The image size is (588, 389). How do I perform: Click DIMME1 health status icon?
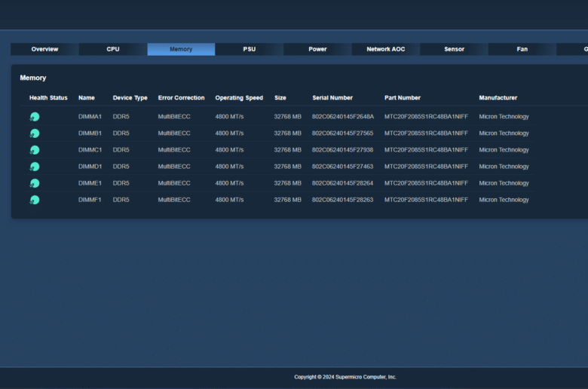point(35,183)
